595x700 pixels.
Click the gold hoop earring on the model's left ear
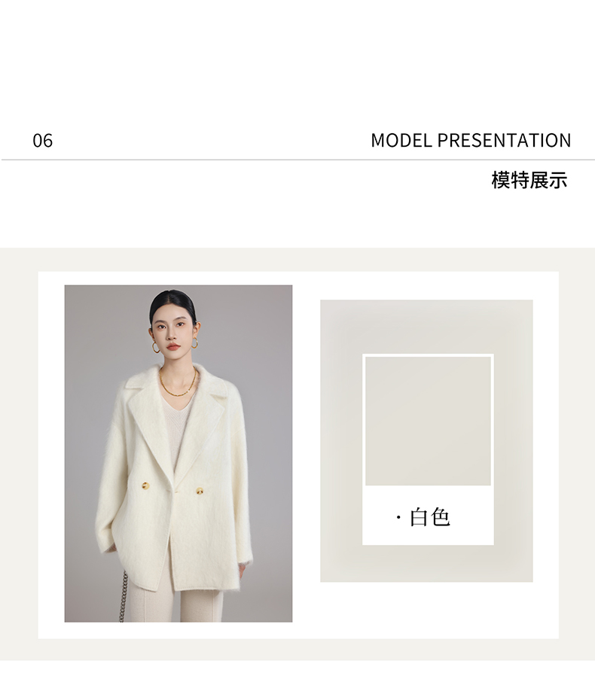click(195, 343)
